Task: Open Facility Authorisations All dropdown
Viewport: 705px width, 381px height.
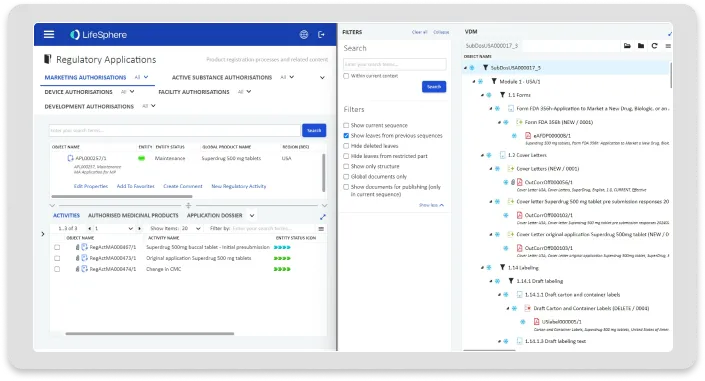Action: 244,92
